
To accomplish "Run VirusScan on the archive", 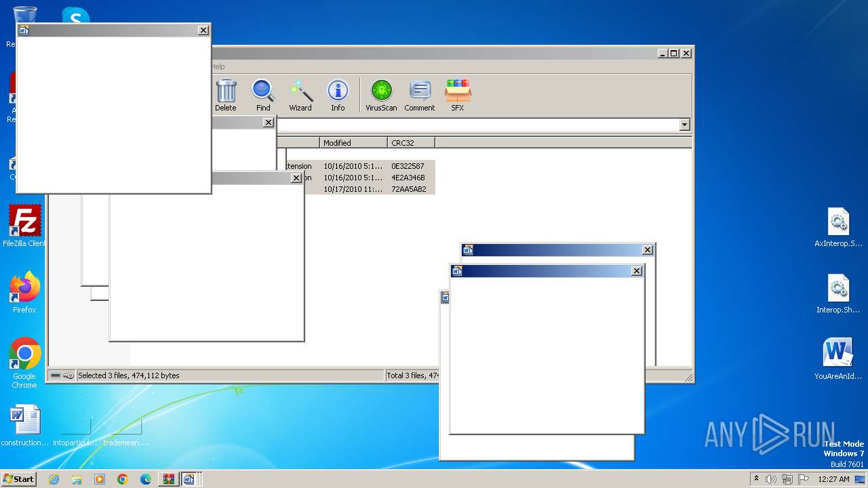I will point(381,95).
